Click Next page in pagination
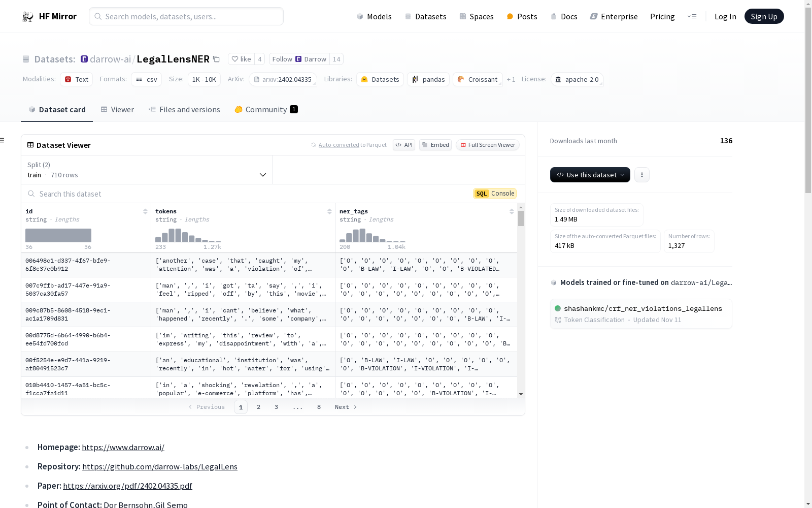Viewport: 812px width, 508px height. click(346, 407)
